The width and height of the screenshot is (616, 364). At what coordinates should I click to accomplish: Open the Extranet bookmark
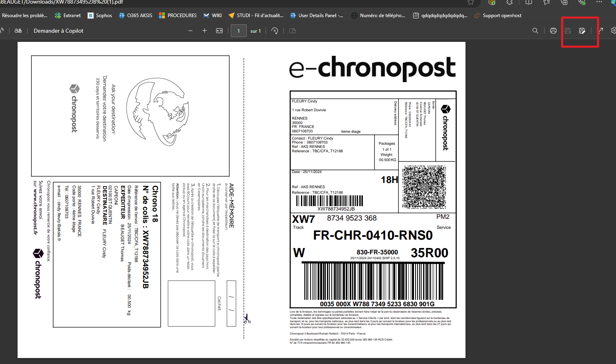tap(67, 16)
